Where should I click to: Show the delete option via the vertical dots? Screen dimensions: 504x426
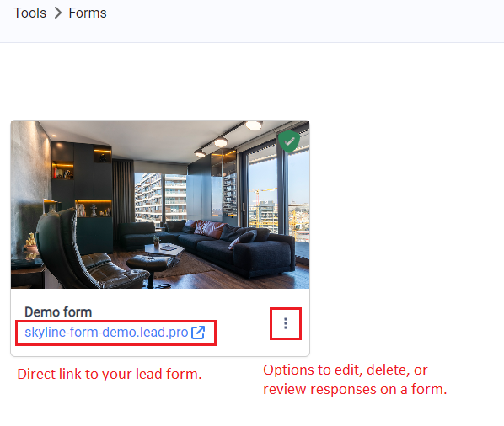coord(286,323)
